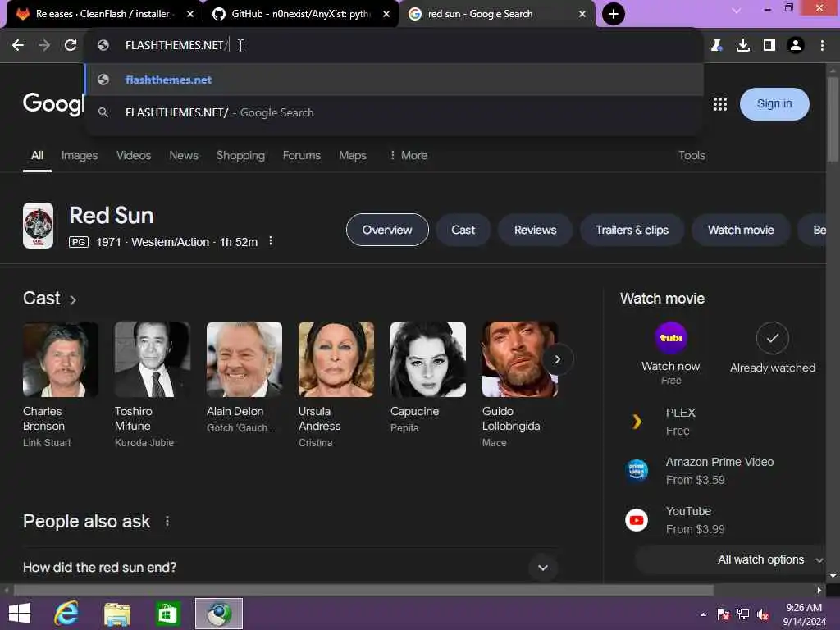Open the Google apps grid icon
Screen dimensions: 840x630
coord(720,104)
